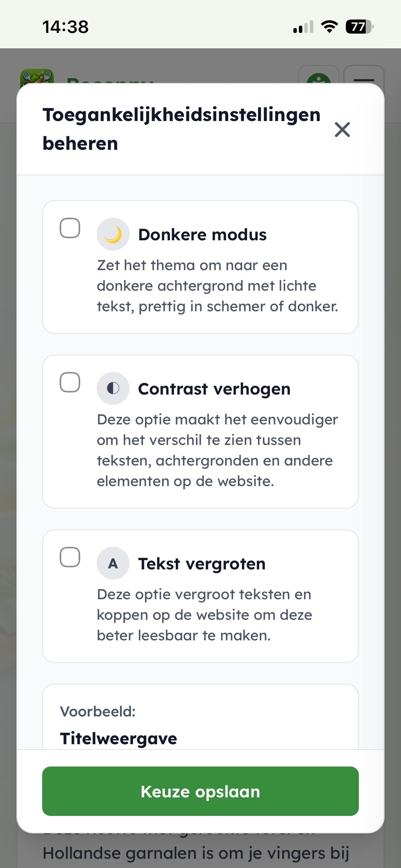
Task: Click the moon icon for Donkere modus
Action: tap(113, 234)
